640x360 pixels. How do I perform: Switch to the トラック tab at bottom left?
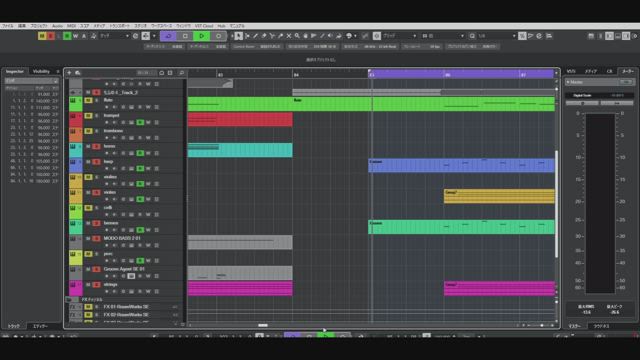pos(14,326)
